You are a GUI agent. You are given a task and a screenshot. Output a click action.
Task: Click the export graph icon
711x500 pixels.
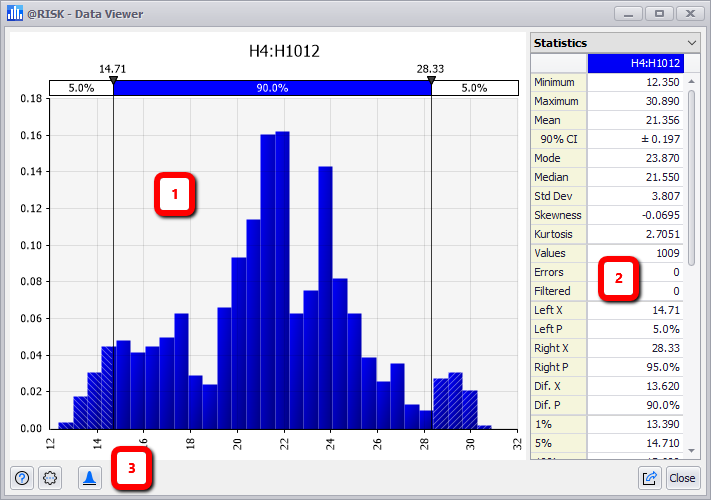coord(649,478)
